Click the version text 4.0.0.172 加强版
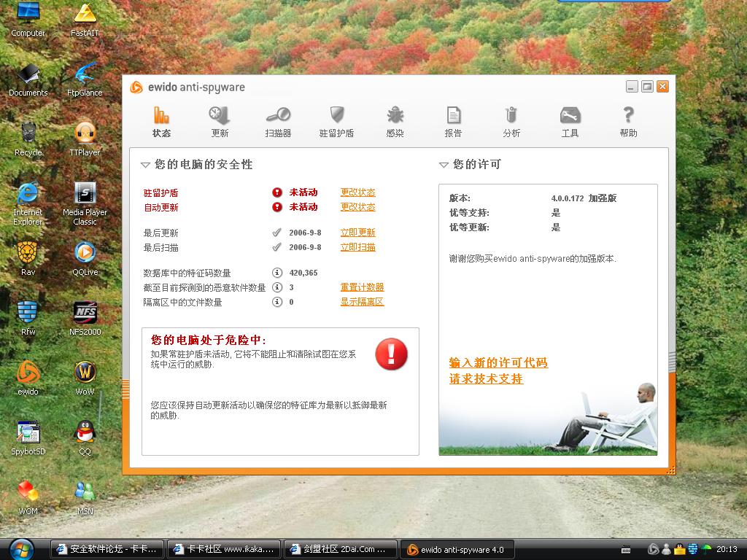Image resolution: width=747 pixels, height=560 pixels. point(584,198)
